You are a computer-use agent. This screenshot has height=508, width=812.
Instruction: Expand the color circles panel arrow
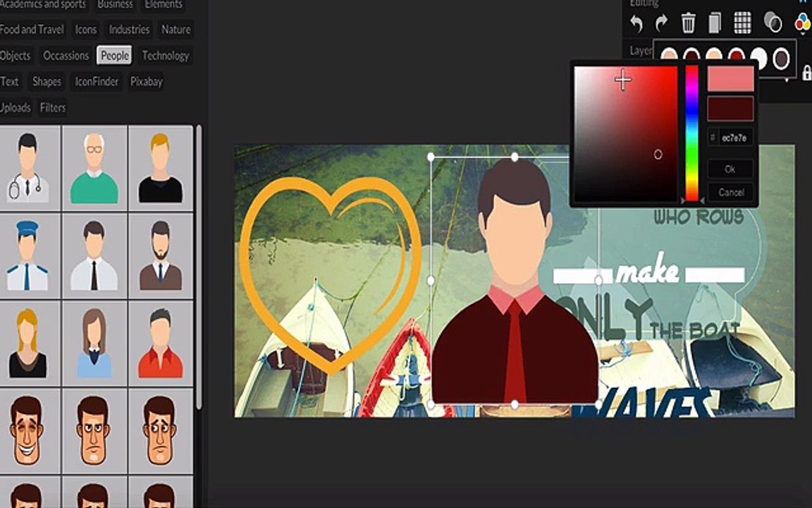(x=787, y=80)
